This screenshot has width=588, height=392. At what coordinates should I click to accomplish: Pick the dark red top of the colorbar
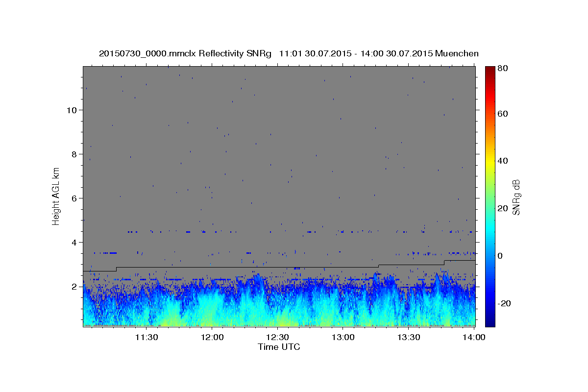[x=490, y=69]
